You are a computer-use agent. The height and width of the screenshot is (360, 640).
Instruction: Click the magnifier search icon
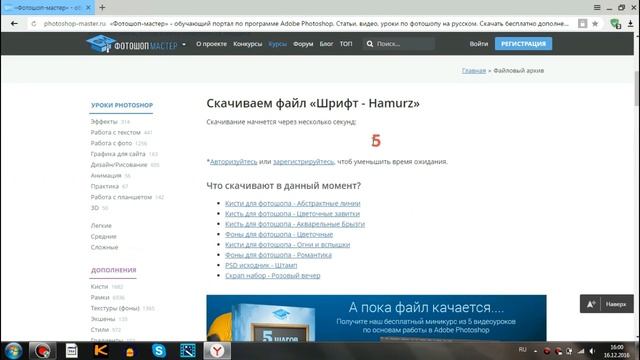370,44
